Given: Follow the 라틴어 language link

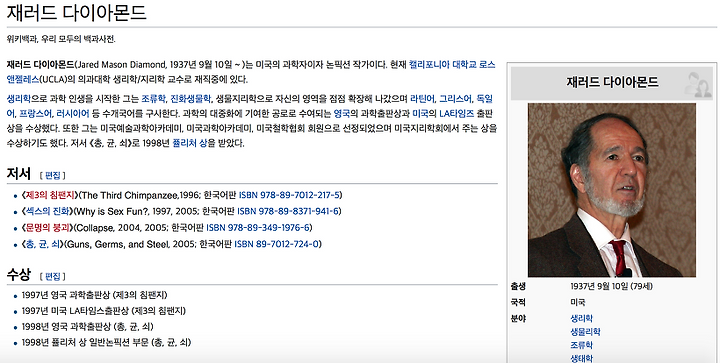Looking at the screenshot, I should click(x=422, y=99).
